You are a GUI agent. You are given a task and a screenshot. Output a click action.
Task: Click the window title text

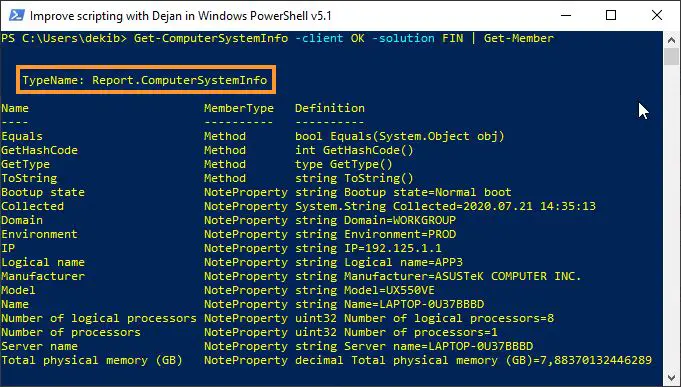[181, 16]
